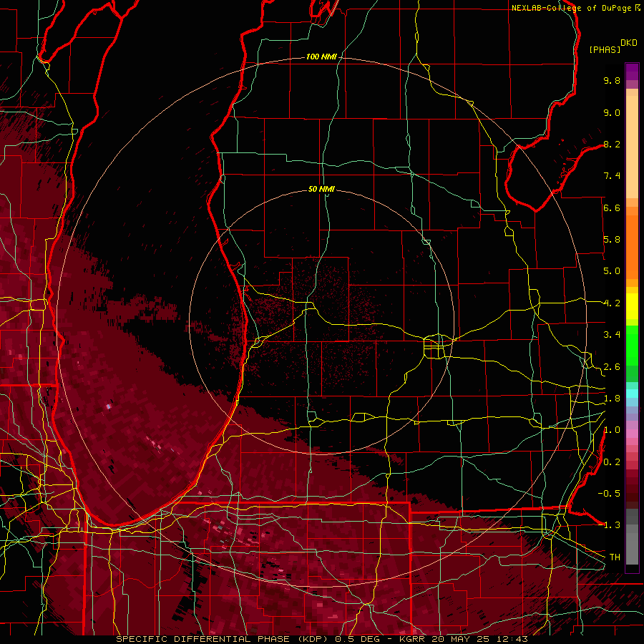The image size is (644, 644).
Task: Click the [PHAS] legend unit label
Action: (x=605, y=49)
